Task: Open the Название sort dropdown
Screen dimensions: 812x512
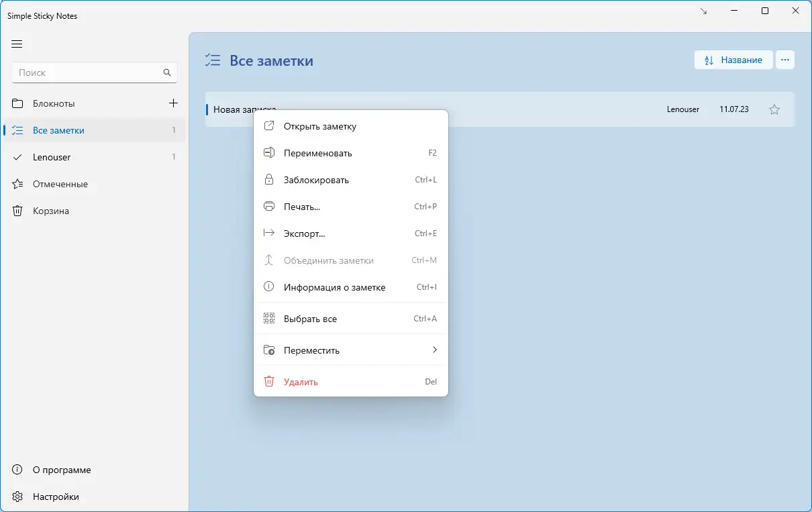Action: click(x=733, y=60)
